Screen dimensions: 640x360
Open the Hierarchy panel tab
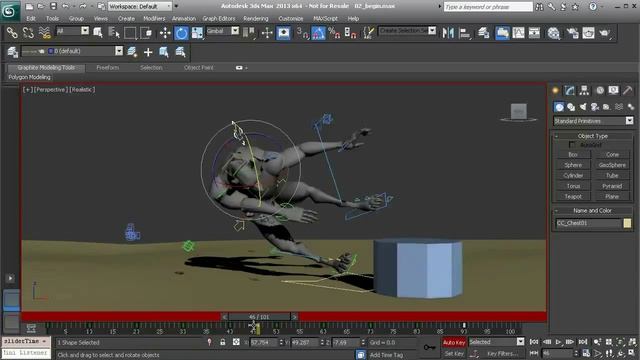[584, 90]
